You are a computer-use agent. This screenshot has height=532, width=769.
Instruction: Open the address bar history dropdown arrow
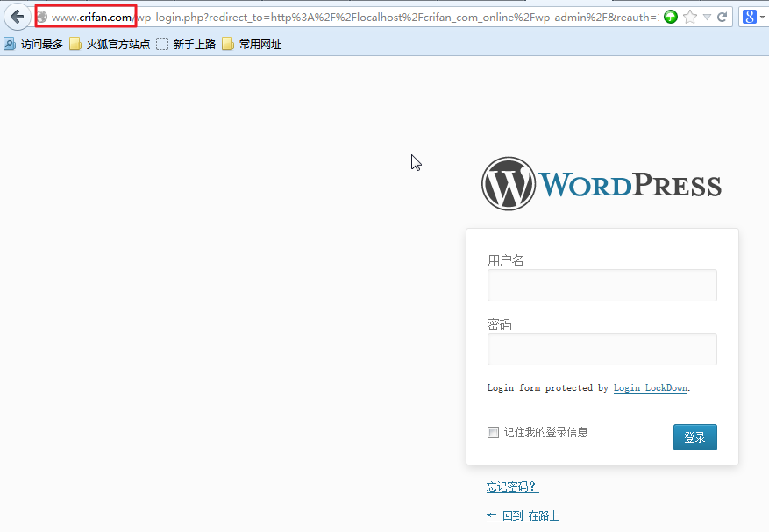708,18
